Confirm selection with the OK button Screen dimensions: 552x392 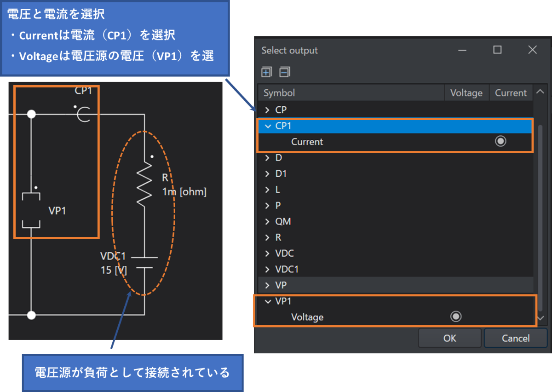(449, 338)
